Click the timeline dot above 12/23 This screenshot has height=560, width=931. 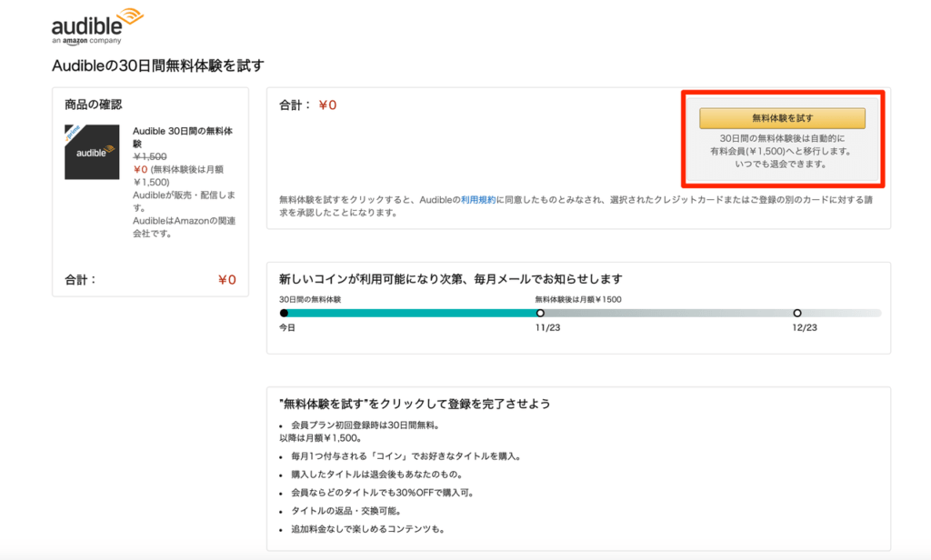click(796, 313)
